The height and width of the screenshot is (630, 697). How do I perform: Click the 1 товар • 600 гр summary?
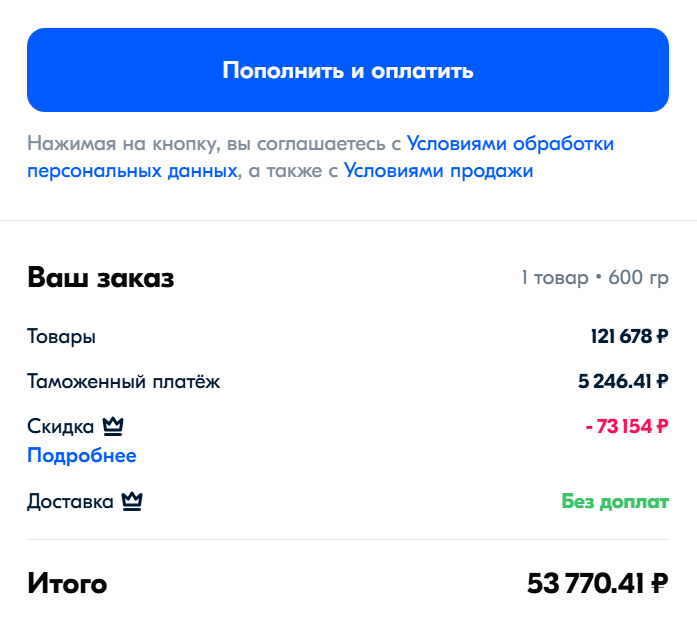[x=593, y=278]
